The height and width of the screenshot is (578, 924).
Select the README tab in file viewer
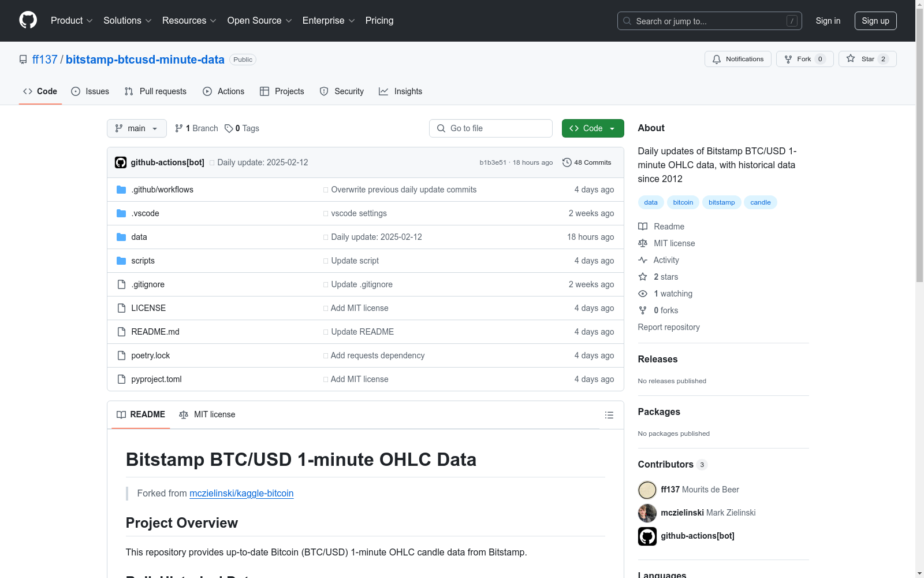[x=141, y=414]
